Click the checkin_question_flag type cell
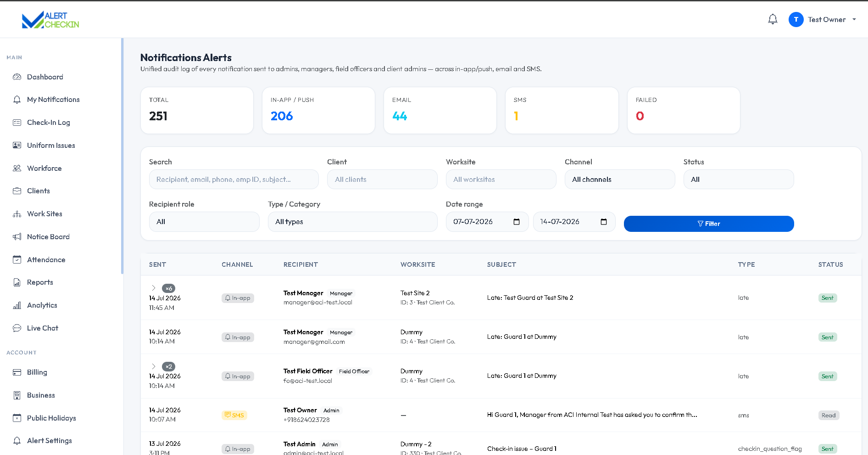The width and height of the screenshot is (868, 455). (x=770, y=449)
